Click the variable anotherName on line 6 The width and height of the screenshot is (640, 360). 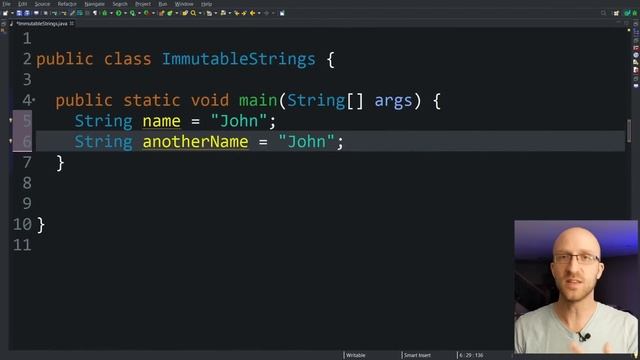tap(196, 142)
